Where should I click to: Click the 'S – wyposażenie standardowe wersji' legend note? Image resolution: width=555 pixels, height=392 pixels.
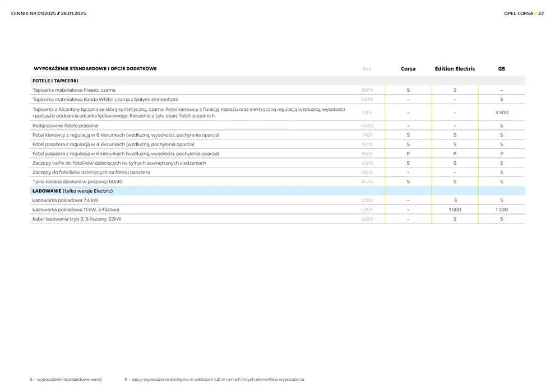pyautogui.click(x=66, y=380)
